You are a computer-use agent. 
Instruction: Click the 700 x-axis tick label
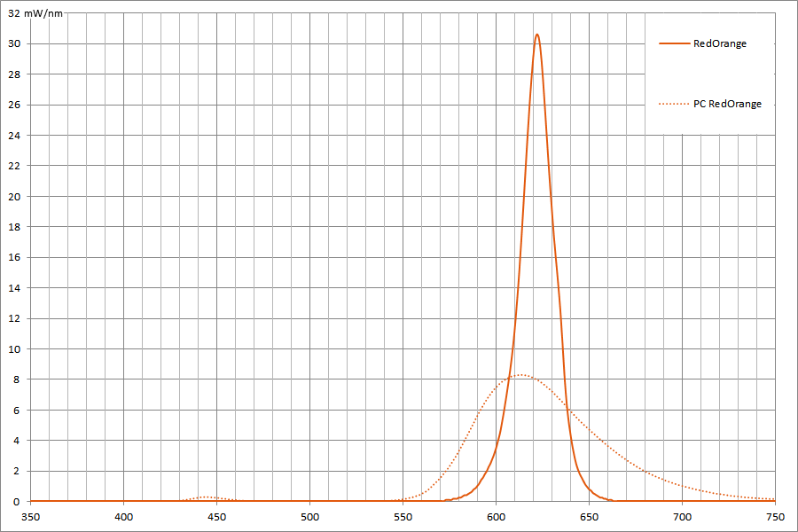pyautogui.click(x=682, y=516)
